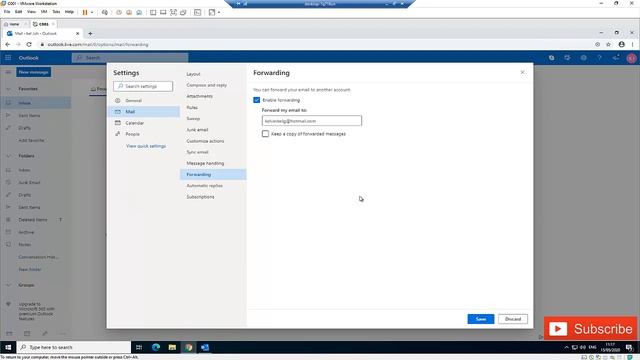Open View quick settings link

pos(146,146)
